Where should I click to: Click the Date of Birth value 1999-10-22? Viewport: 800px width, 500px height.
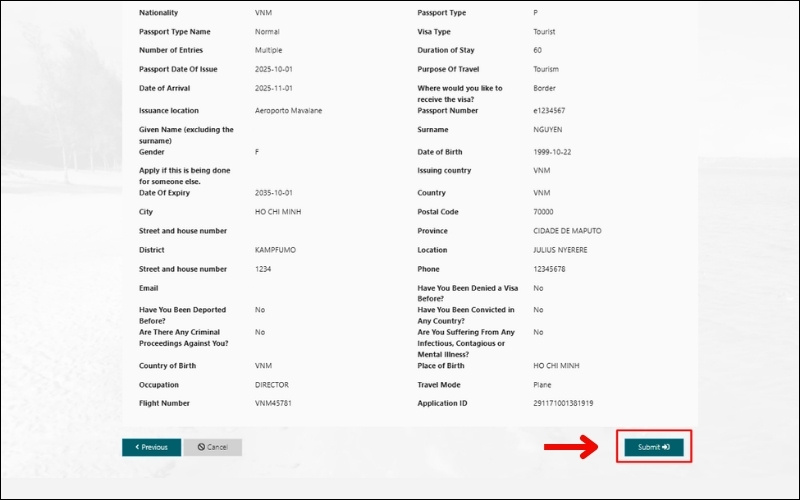click(552, 152)
